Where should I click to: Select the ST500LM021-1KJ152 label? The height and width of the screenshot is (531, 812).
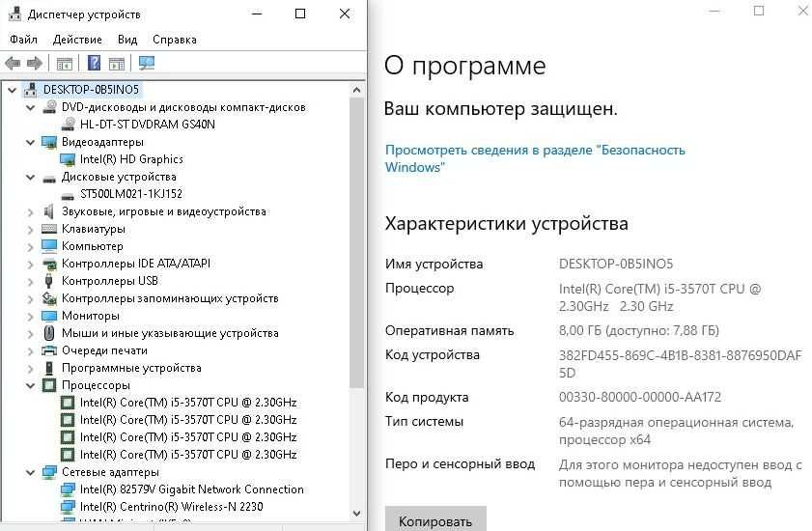click(131, 194)
